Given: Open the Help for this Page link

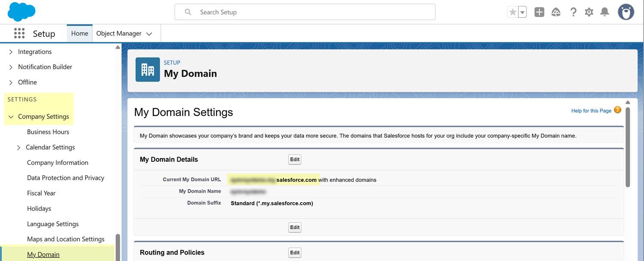Looking at the screenshot, I should (x=591, y=111).
